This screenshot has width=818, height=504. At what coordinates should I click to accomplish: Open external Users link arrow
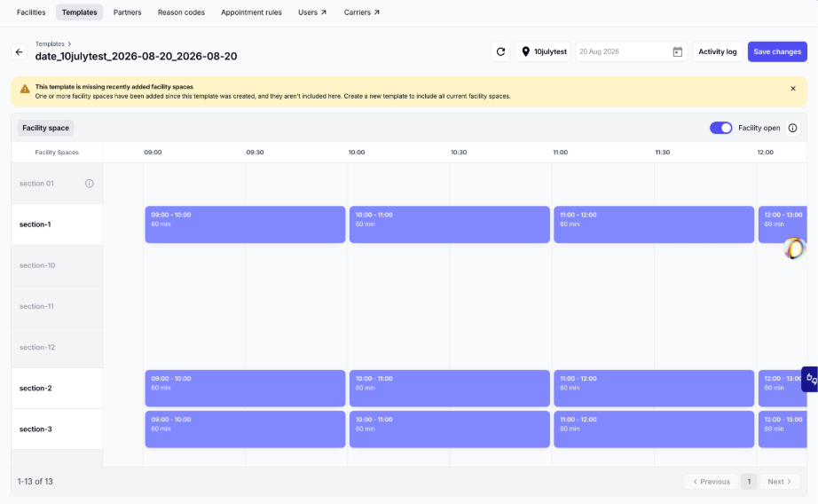324,12
